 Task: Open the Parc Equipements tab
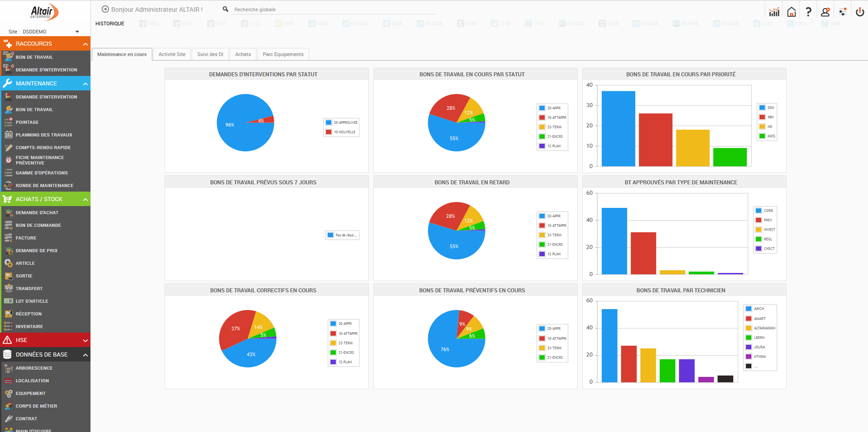[283, 54]
